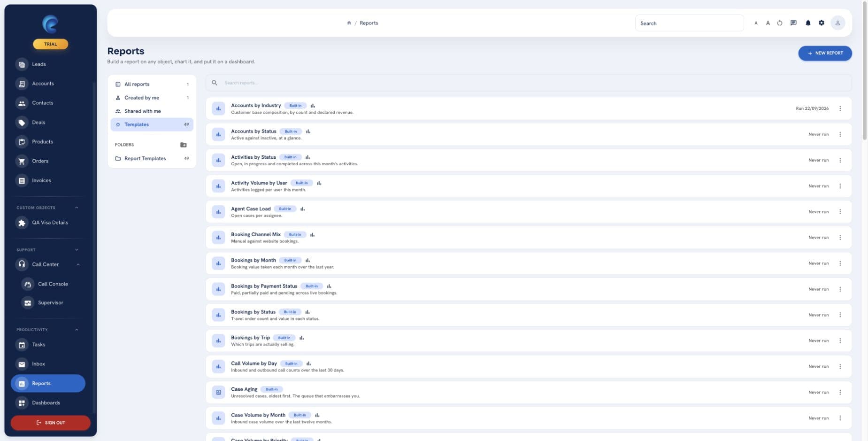Open the options menu for Accounts by Industry
The width and height of the screenshot is (868, 441).
coord(840,108)
